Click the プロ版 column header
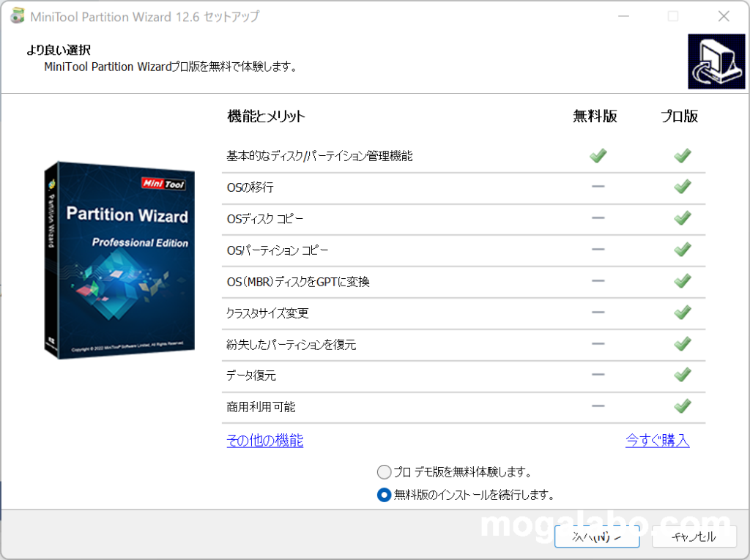This screenshot has height=560, width=750. (679, 117)
